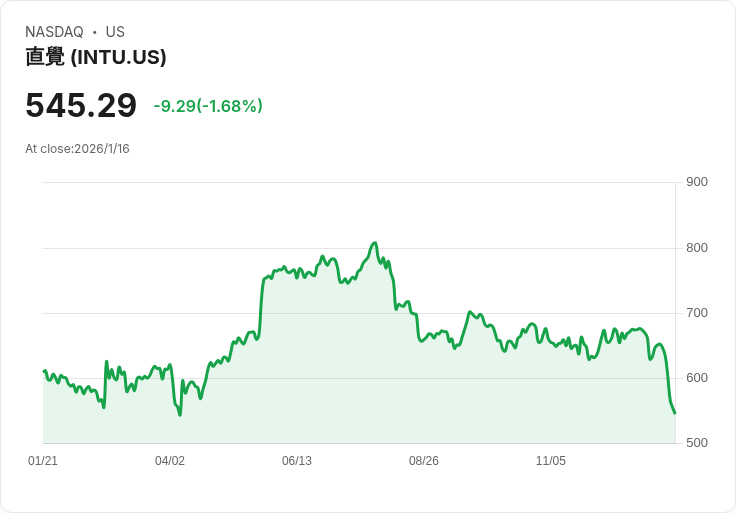
Task: Click the 700 y-axis price label
Action: 697,313
